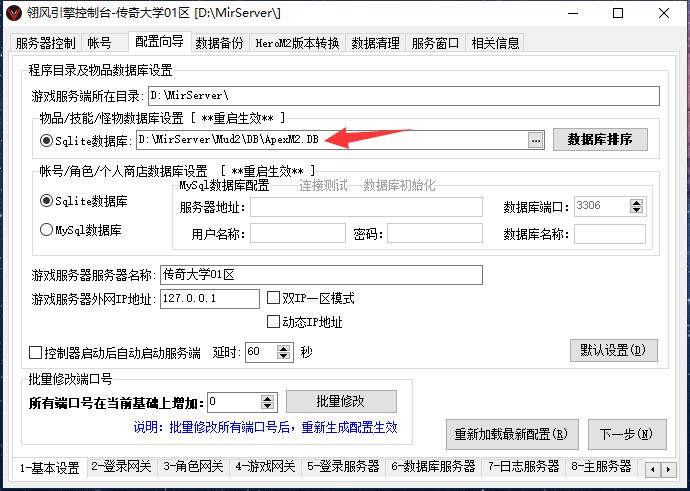
Task: Click the app logo icon in title bar
Action: coord(14,13)
